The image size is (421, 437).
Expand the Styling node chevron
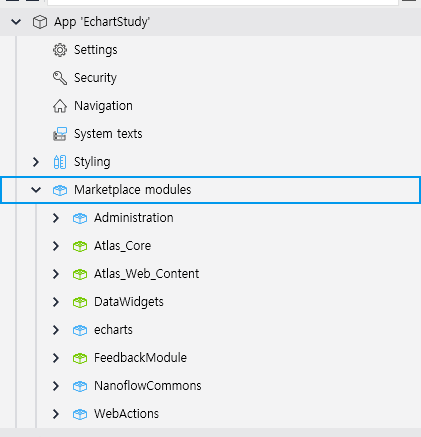[x=36, y=162]
